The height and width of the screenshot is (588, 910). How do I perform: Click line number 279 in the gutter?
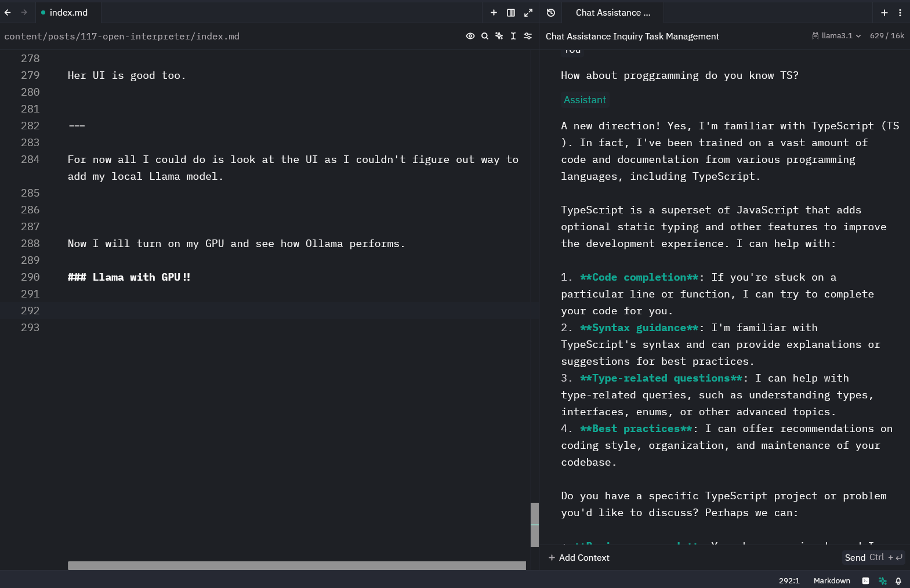pos(30,75)
